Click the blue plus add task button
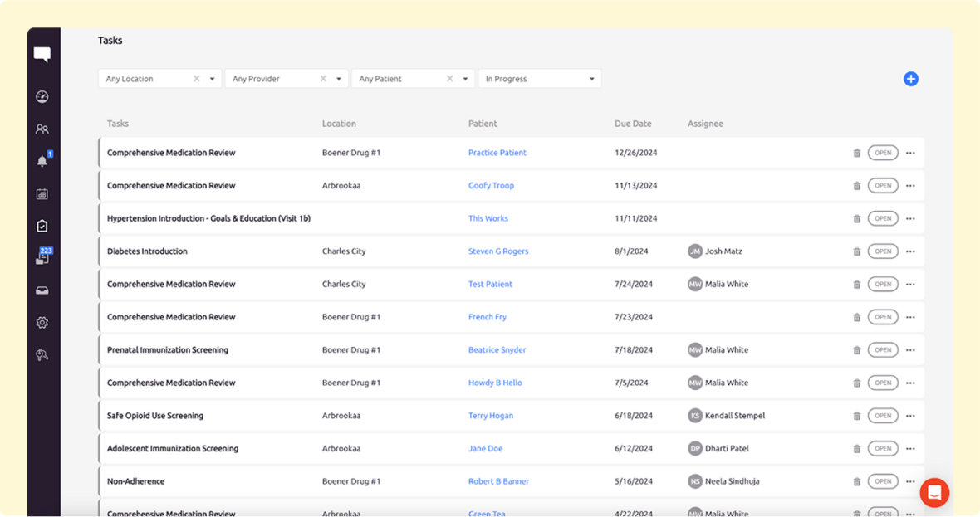The image size is (980, 517). click(911, 79)
